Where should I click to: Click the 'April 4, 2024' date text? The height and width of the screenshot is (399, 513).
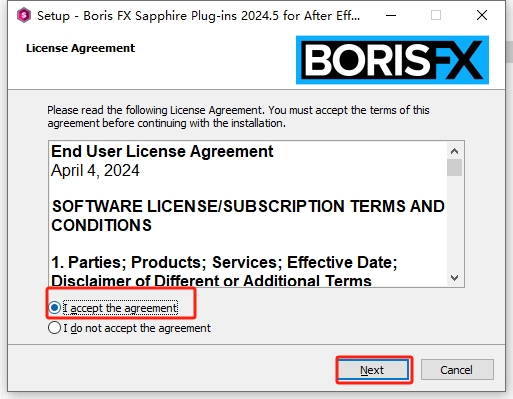95,171
